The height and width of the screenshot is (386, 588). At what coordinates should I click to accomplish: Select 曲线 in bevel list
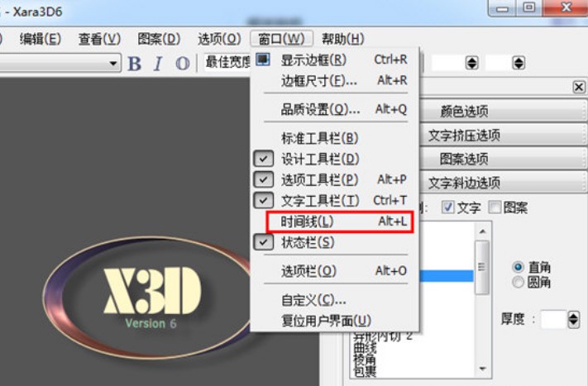click(365, 349)
